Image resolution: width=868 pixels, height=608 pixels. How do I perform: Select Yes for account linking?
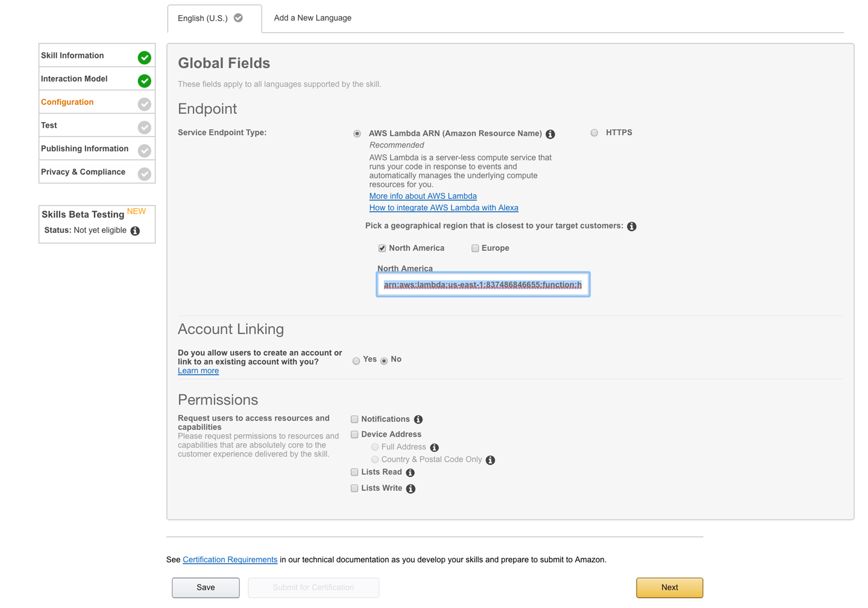356,361
